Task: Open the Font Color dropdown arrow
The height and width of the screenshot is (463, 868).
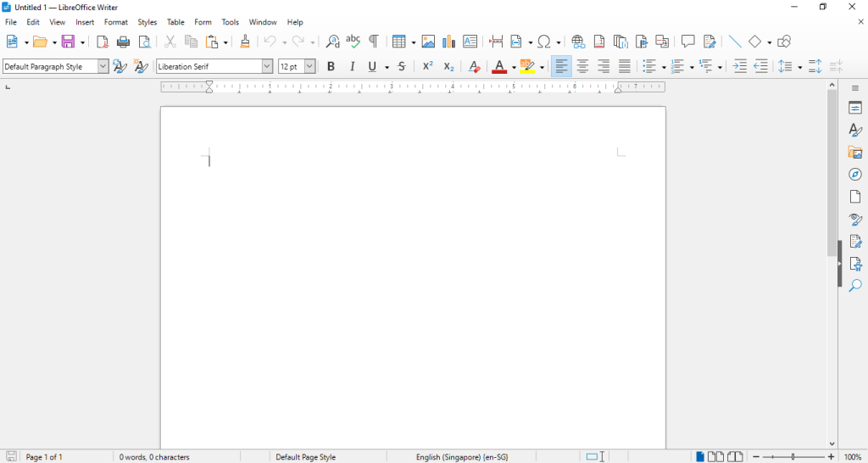Action: click(514, 68)
